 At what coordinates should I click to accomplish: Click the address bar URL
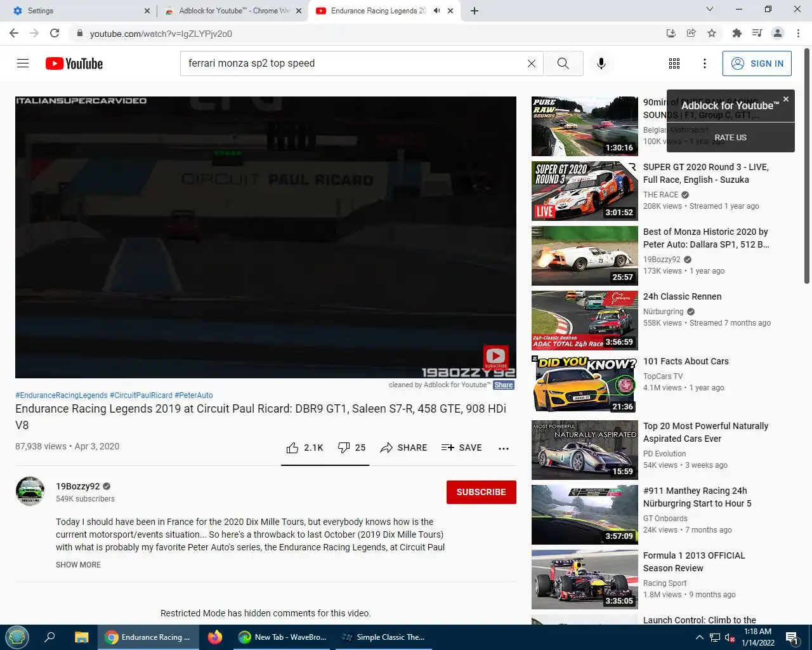(x=161, y=34)
